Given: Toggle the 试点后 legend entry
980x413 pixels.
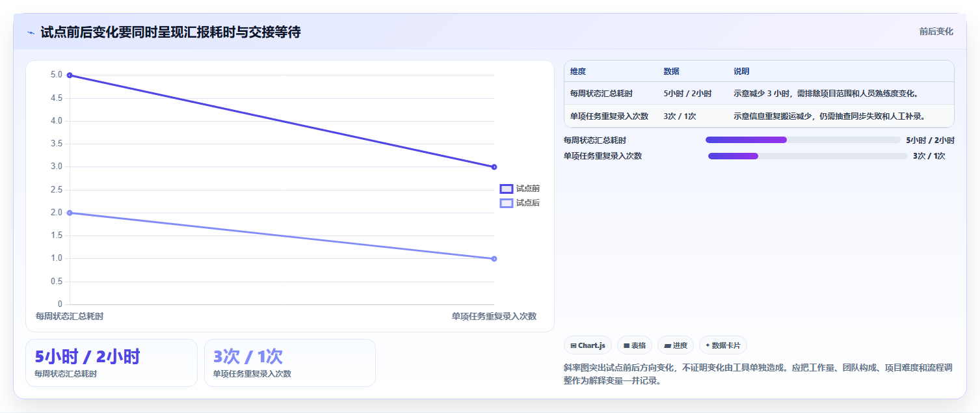Looking at the screenshot, I should click(x=520, y=203).
